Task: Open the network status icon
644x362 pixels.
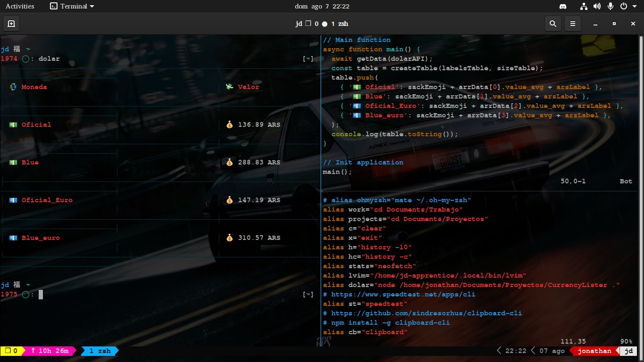Action: tap(584, 6)
